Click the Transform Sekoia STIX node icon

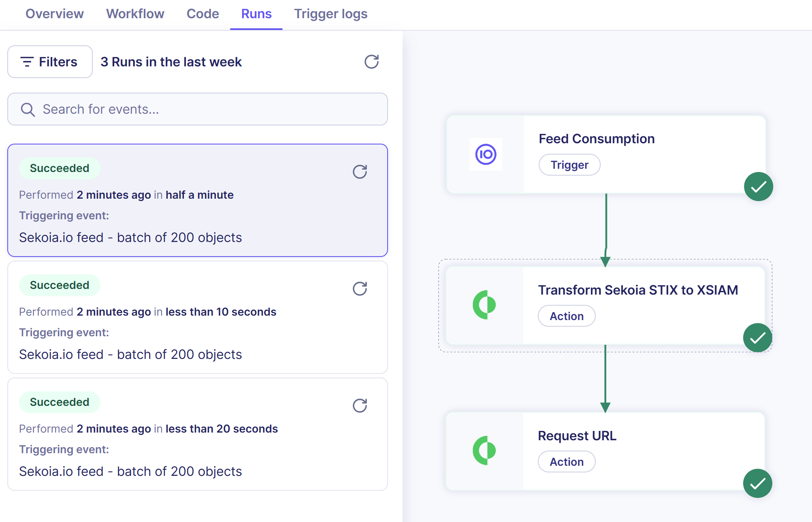pyautogui.click(x=484, y=305)
